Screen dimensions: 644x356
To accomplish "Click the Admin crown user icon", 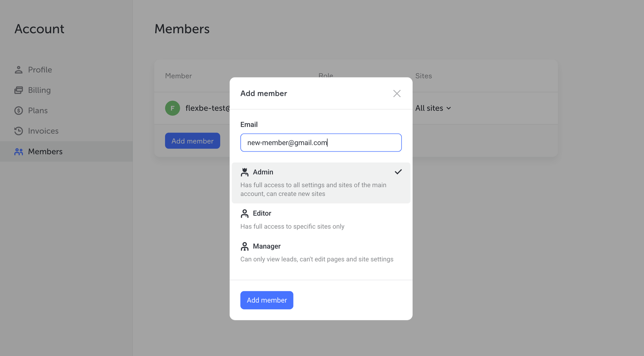I will (x=245, y=172).
